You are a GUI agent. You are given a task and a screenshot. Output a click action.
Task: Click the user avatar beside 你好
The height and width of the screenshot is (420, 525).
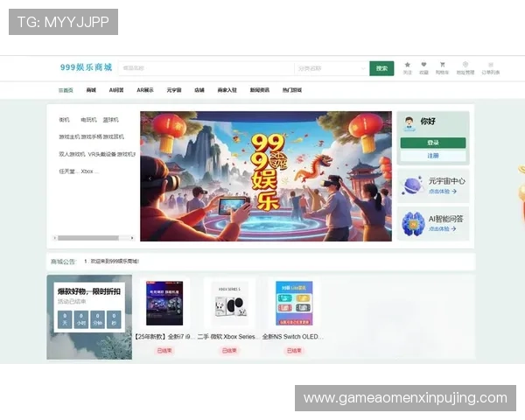coord(409,123)
